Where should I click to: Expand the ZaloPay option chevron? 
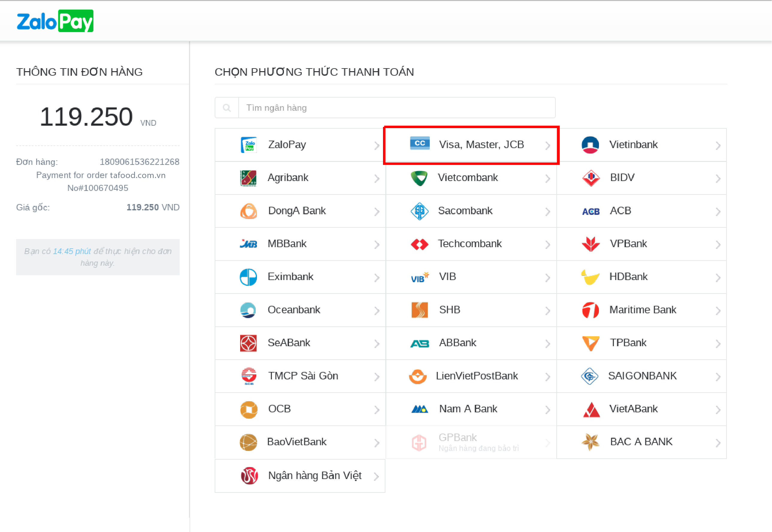coord(377,145)
